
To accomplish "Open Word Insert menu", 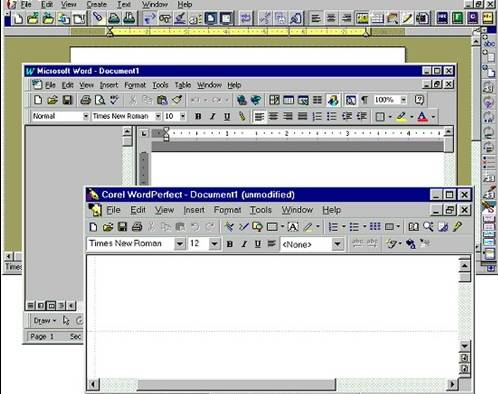I will pos(109,85).
